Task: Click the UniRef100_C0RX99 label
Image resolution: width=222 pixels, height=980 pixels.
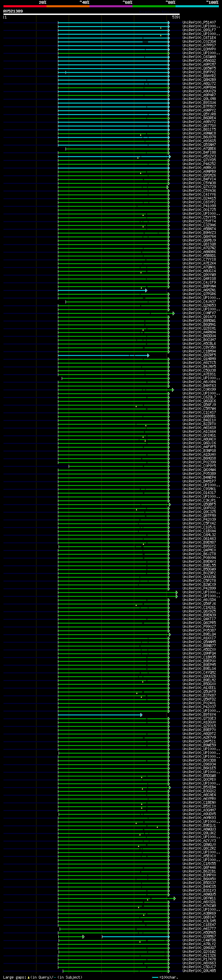Action: 199,389
